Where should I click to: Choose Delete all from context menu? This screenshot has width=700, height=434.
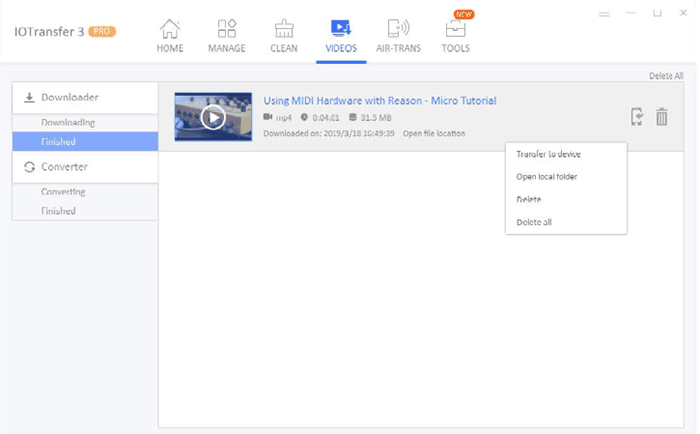click(x=566, y=222)
